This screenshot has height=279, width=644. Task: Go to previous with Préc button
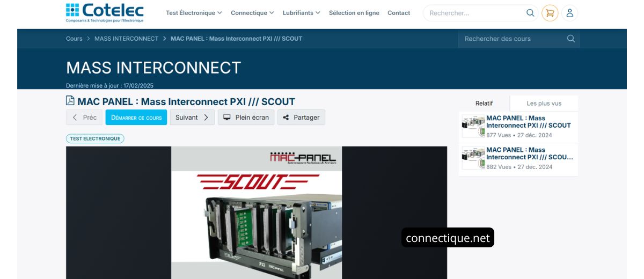click(84, 118)
